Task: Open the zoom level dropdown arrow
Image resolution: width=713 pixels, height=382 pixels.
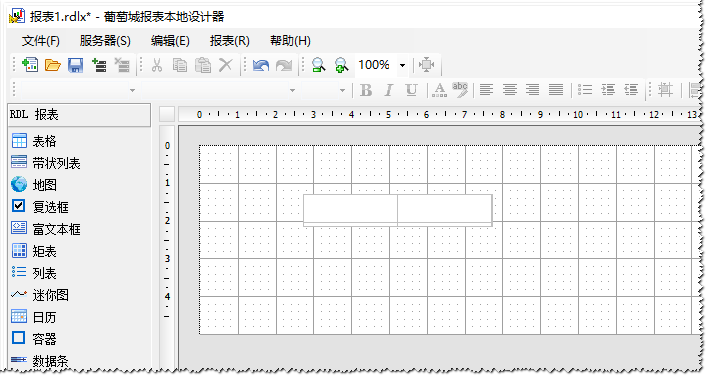Action: tap(402, 65)
